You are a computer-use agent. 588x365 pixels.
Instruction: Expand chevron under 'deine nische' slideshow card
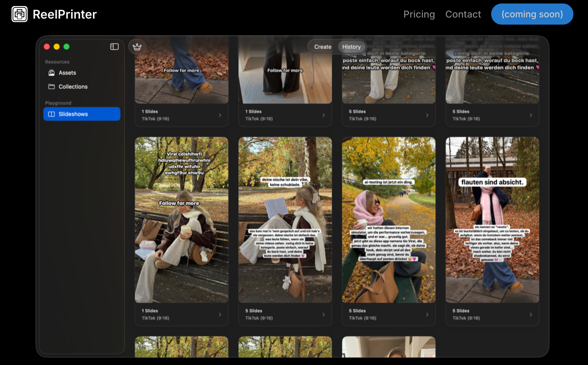tap(324, 315)
